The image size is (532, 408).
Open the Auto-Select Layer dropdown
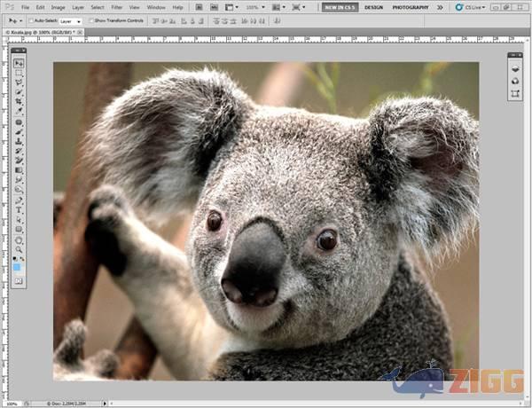pyautogui.click(x=70, y=20)
